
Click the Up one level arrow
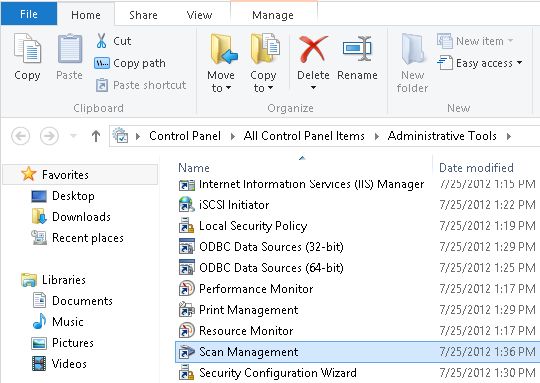(x=96, y=136)
